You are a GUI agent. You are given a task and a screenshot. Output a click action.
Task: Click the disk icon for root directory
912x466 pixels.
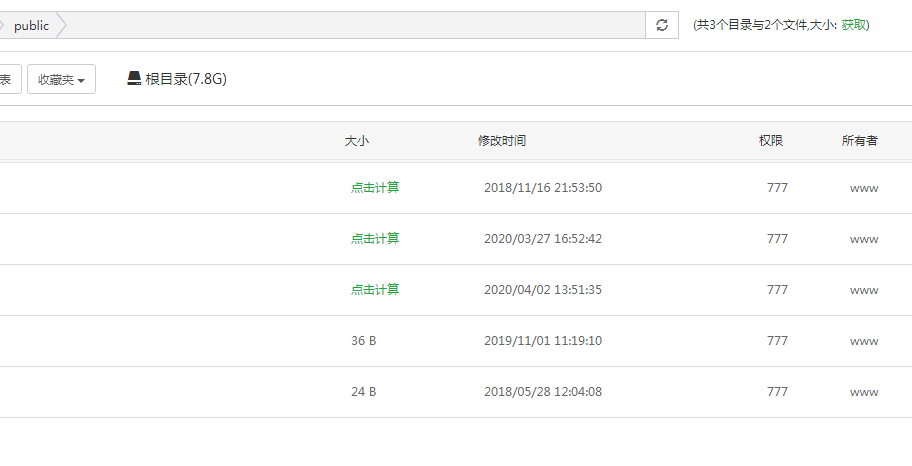(134, 79)
